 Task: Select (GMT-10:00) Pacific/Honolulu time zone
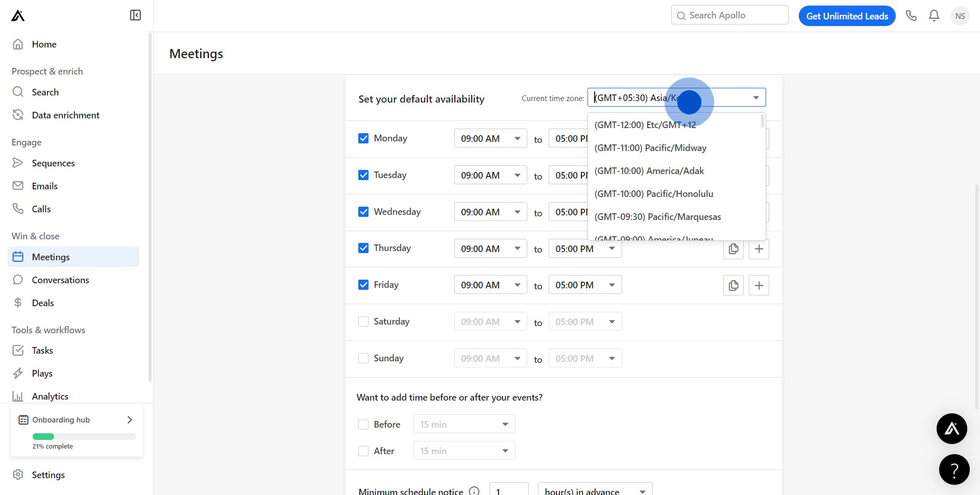(x=654, y=194)
